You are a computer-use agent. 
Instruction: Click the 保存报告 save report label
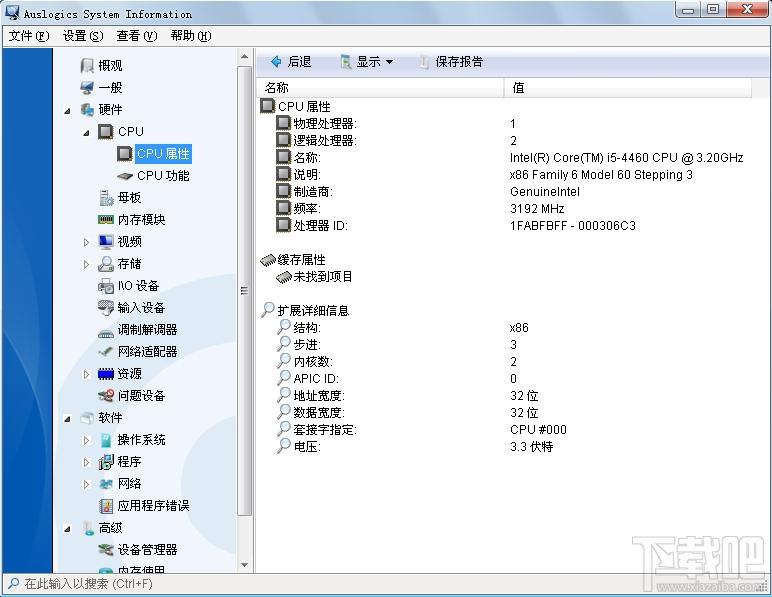pos(459,62)
